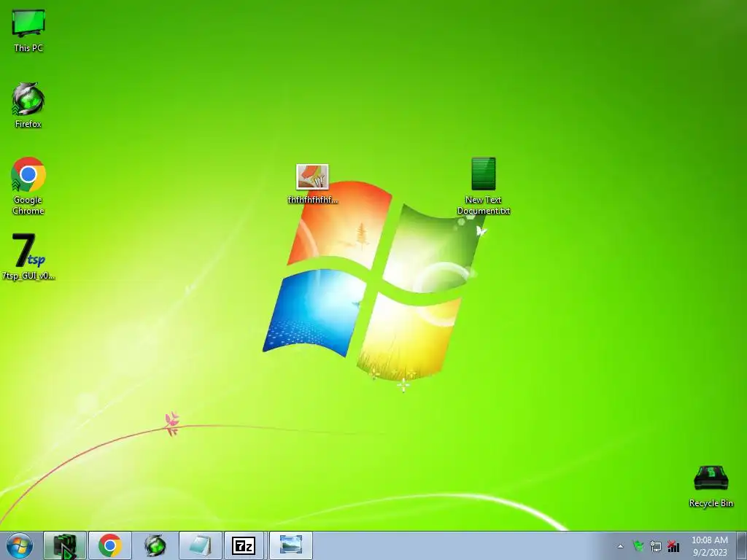Click the 'Google Chrome' desktop label

(x=28, y=205)
